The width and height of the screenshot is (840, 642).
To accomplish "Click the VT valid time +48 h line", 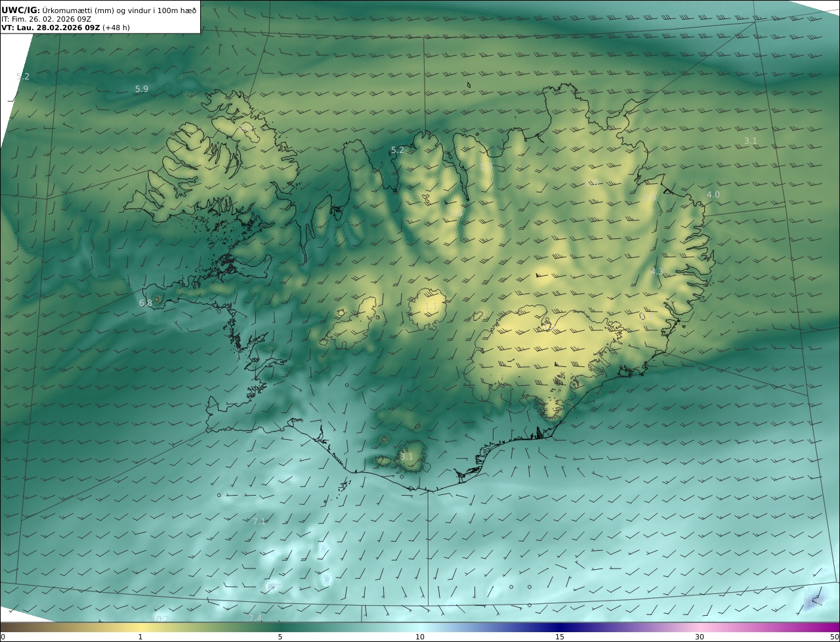I will tap(66, 28).
